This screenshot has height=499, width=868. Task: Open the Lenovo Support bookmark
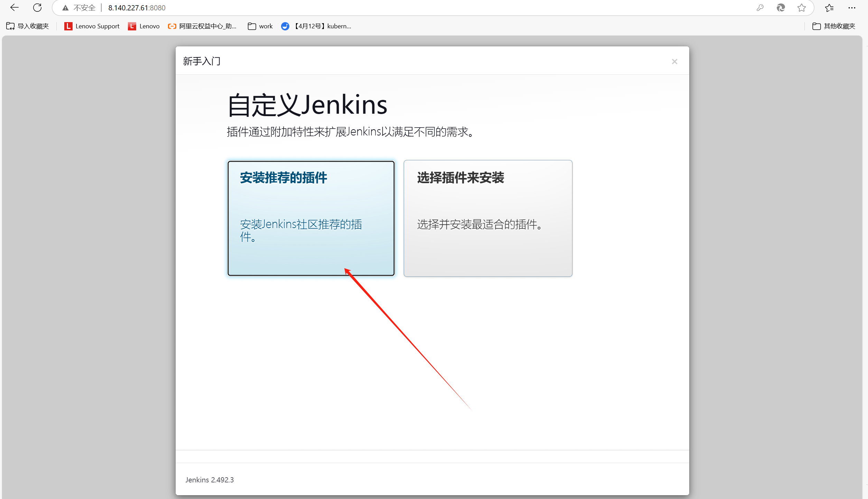click(92, 26)
